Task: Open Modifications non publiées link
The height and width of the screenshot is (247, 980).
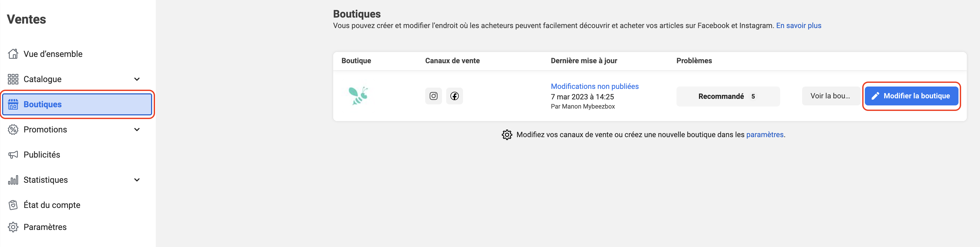Action: (595, 86)
